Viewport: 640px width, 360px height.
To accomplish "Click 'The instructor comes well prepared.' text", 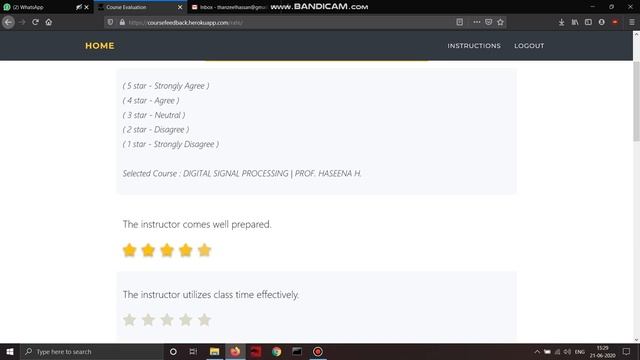I will pos(197,224).
